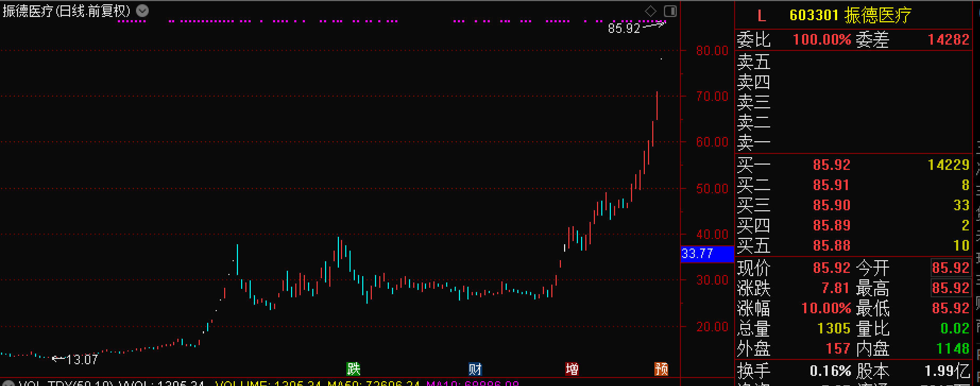Click the 40.00 price axis label
This screenshot has width=980, height=386.
point(712,234)
